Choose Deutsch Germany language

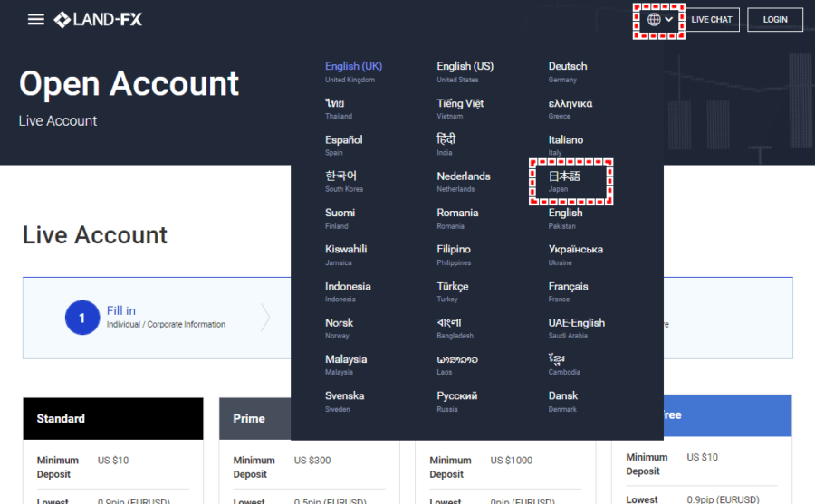coord(568,71)
